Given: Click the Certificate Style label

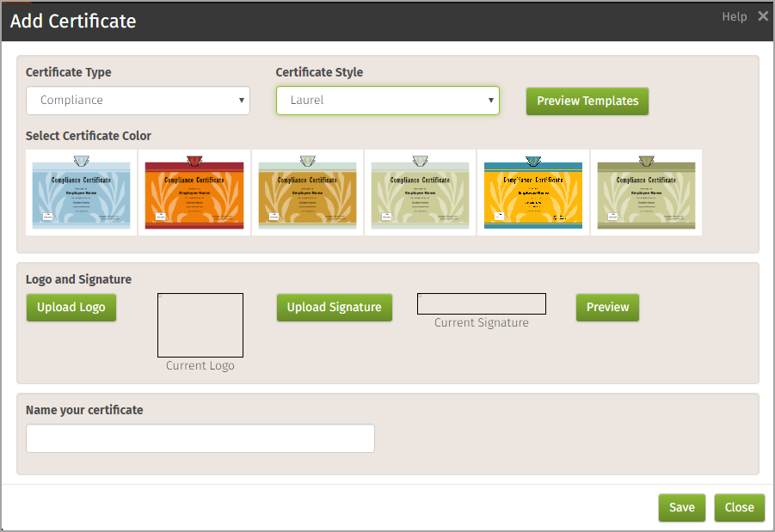Looking at the screenshot, I should [319, 72].
